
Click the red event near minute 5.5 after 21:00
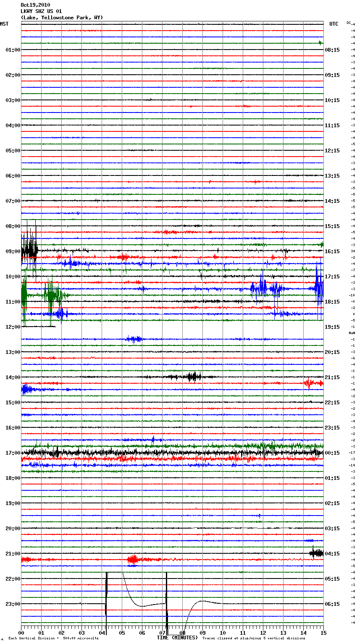pos(133,559)
